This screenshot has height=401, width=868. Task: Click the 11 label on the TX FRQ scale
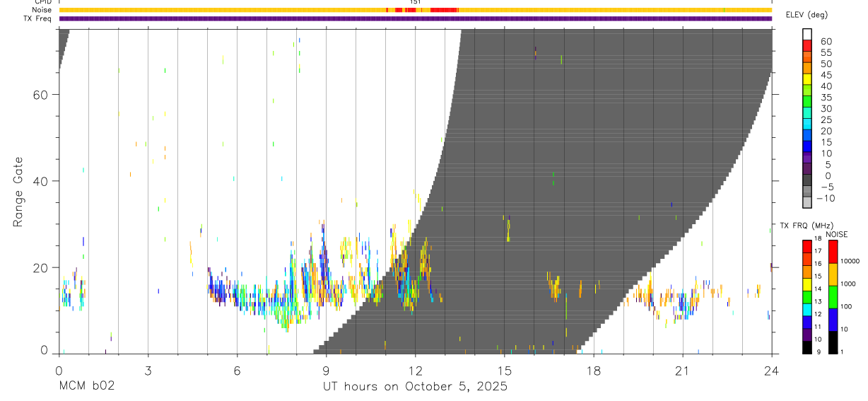click(817, 327)
